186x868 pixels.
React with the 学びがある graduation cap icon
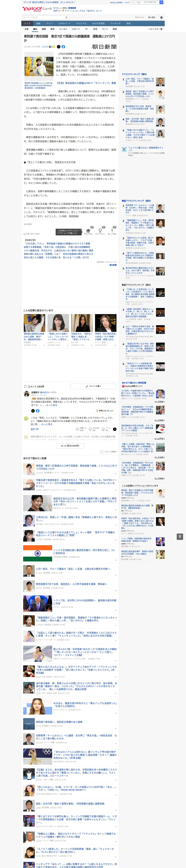click(x=89, y=231)
